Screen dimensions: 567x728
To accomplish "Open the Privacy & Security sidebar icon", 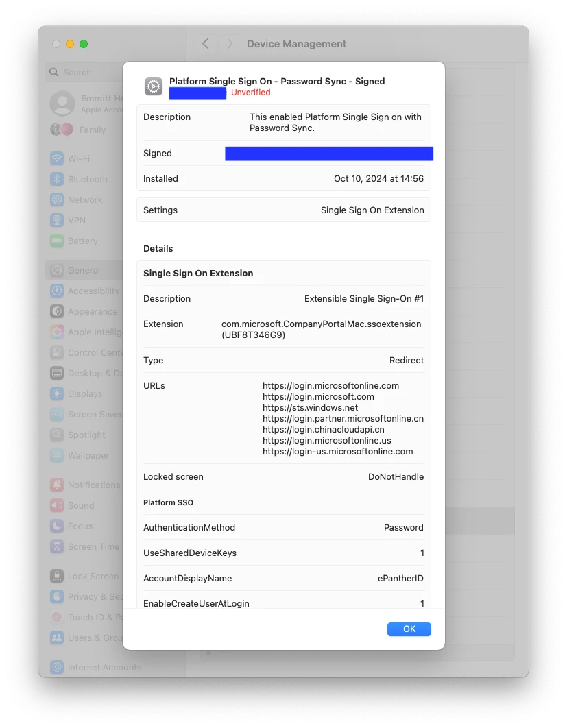I will [57, 596].
